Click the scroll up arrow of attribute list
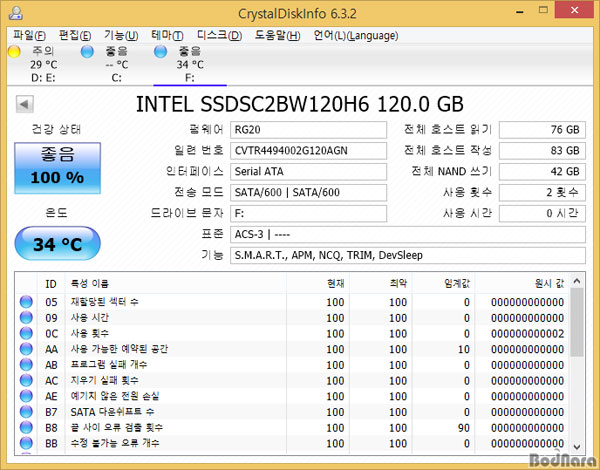The width and height of the screenshot is (600, 470). click(x=577, y=282)
